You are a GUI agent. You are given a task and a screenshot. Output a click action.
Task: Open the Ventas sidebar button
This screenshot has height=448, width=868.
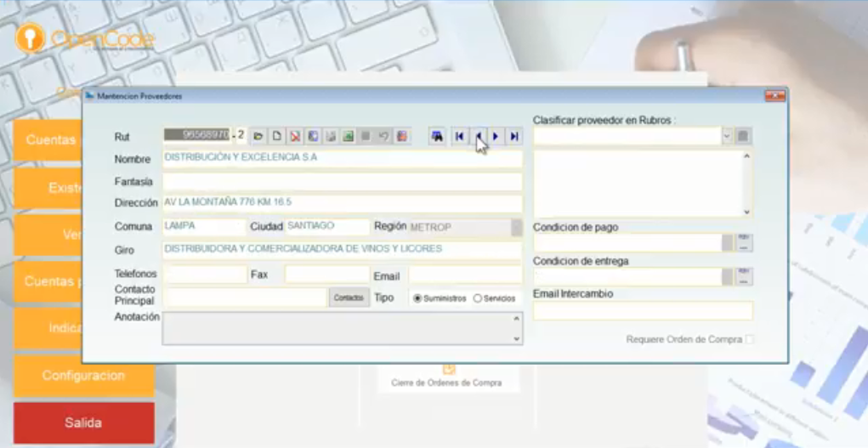click(x=48, y=235)
